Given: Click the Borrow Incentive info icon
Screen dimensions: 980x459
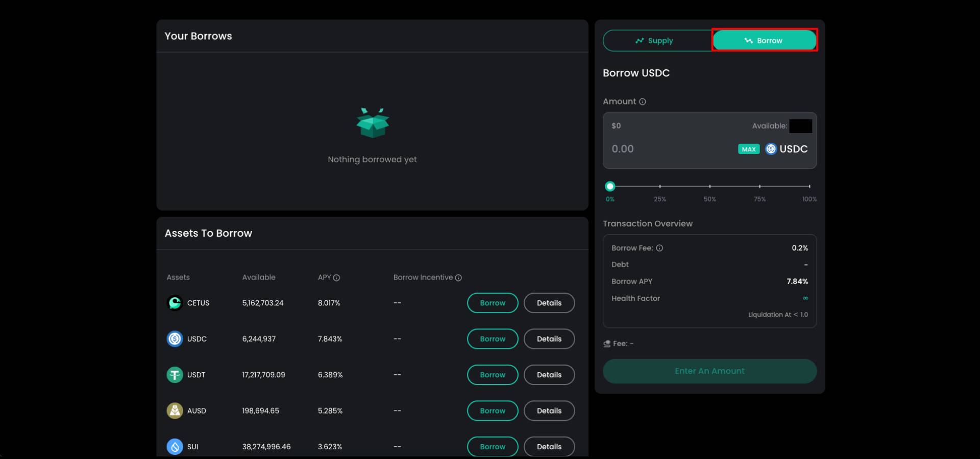Looking at the screenshot, I should click(x=458, y=277).
